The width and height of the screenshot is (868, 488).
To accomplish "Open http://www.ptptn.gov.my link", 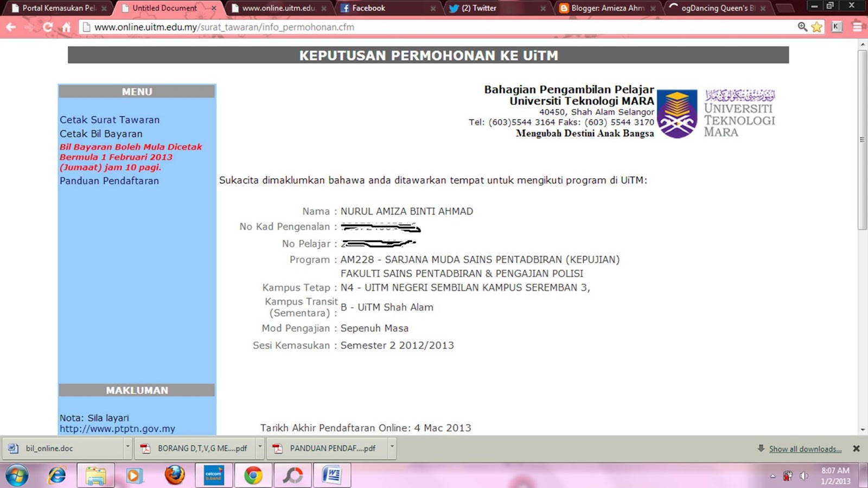I will pos(117,429).
